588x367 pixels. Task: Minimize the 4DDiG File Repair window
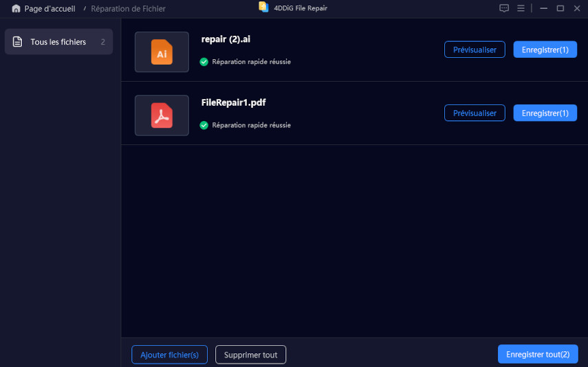(x=543, y=8)
